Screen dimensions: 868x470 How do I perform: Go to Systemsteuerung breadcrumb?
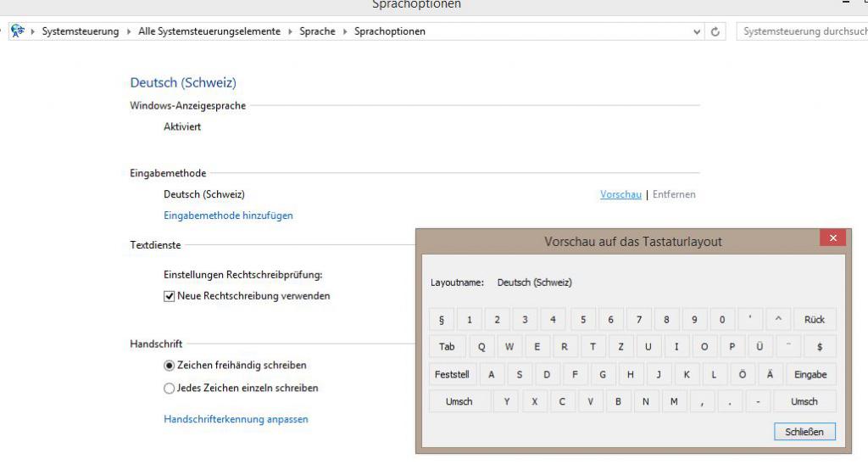[x=81, y=31]
